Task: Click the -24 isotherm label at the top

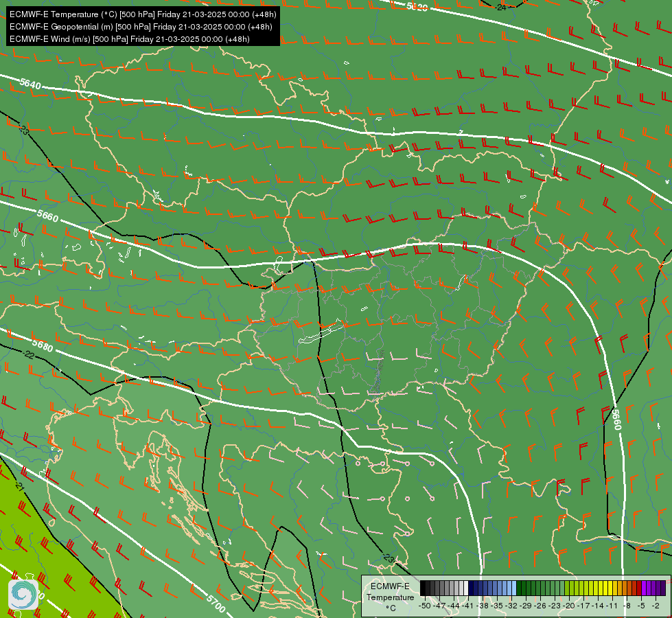Action: [500, 8]
